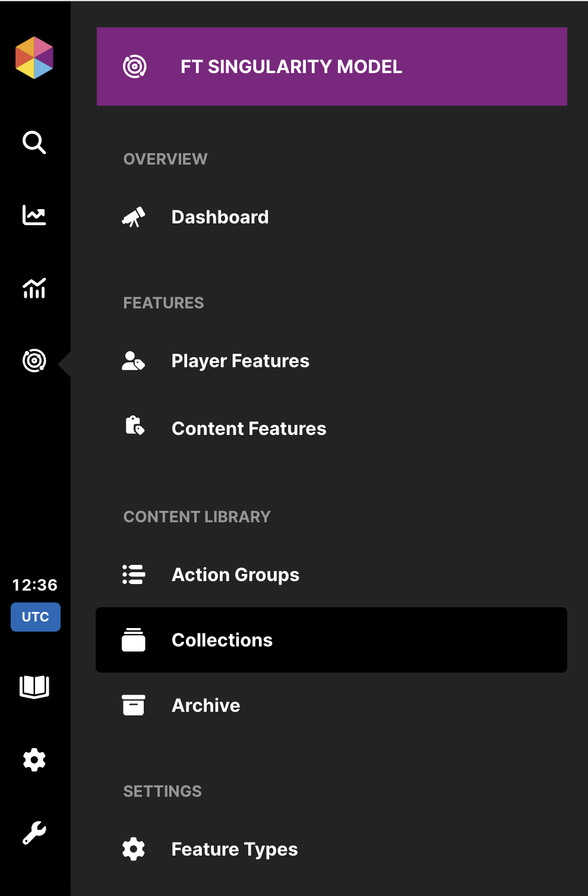Open settings via sidebar gear icon
588x896 pixels.
[x=34, y=760]
